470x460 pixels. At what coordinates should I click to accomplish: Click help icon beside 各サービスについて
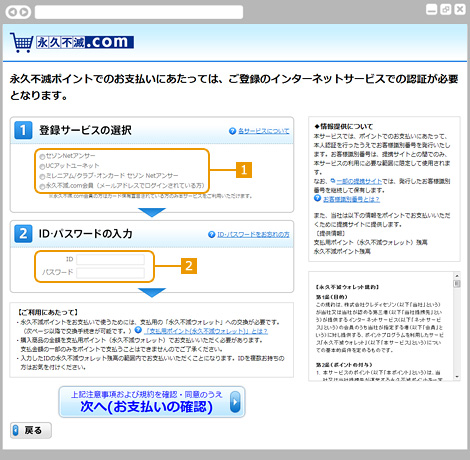click(232, 131)
